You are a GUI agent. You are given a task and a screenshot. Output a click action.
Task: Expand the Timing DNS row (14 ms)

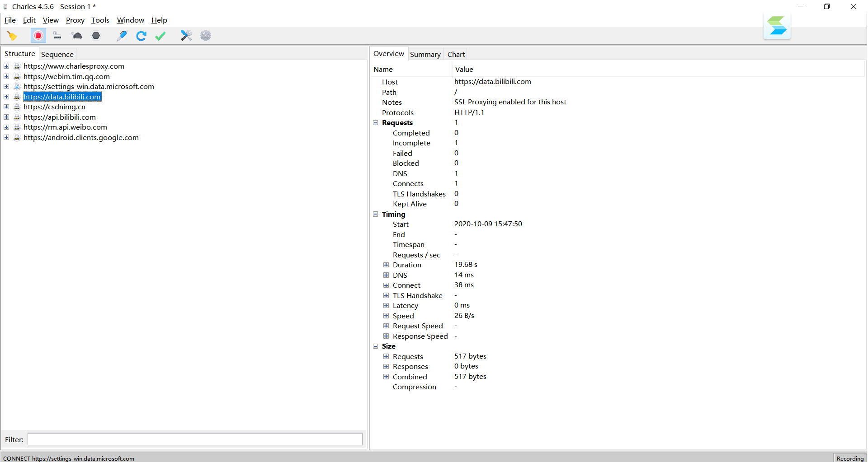(x=386, y=275)
